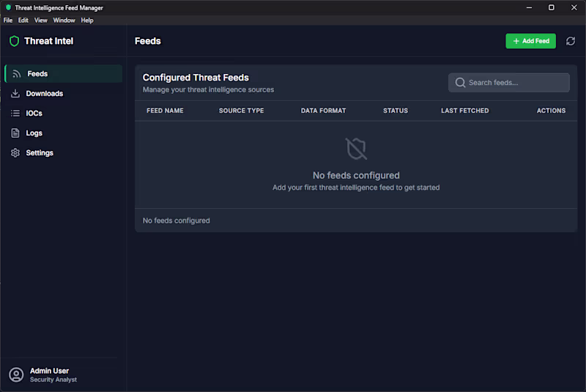This screenshot has height=392, width=586.
Task: Open the File menu
Action: click(8, 21)
